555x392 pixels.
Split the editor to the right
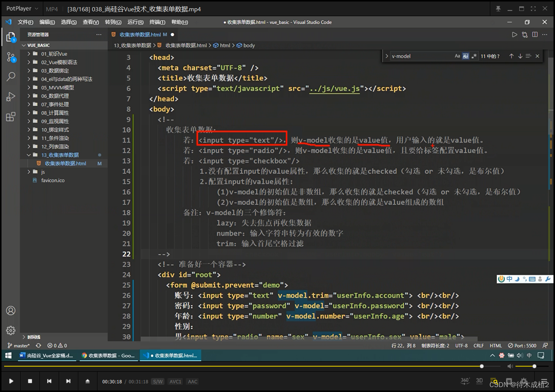click(535, 35)
